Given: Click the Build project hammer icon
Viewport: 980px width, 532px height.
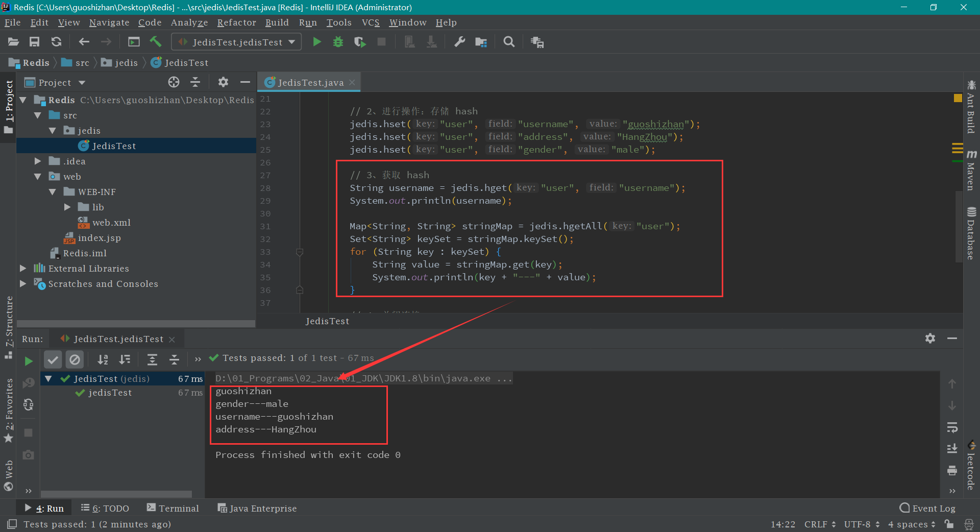Looking at the screenshot, I should click(156, 42).
